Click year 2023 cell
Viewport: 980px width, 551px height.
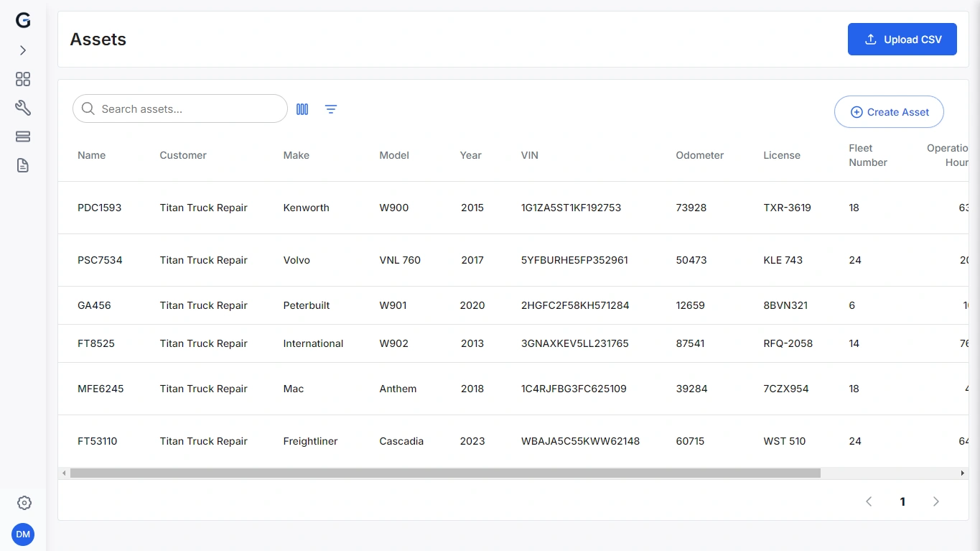pos(472,441)
